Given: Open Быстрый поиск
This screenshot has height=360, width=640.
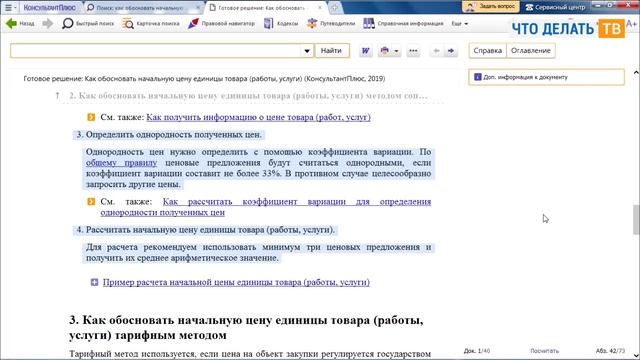Looking at the screenshot, I should tap(88, 24).
